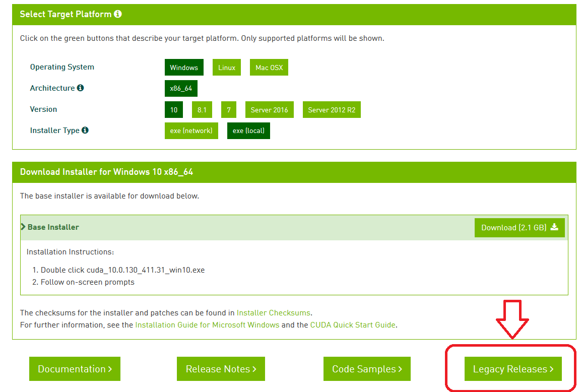Select Server 2016 version
The image size is (582, 392).
pos(270,109)
